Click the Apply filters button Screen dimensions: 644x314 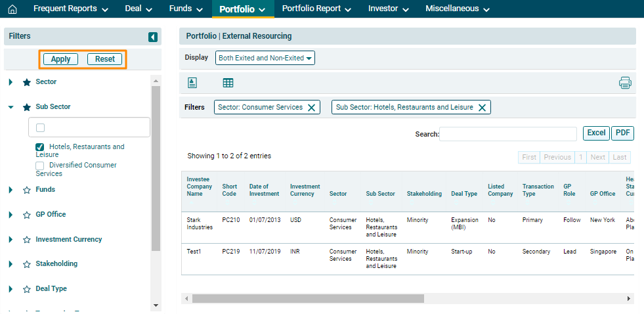coord(61,59)
